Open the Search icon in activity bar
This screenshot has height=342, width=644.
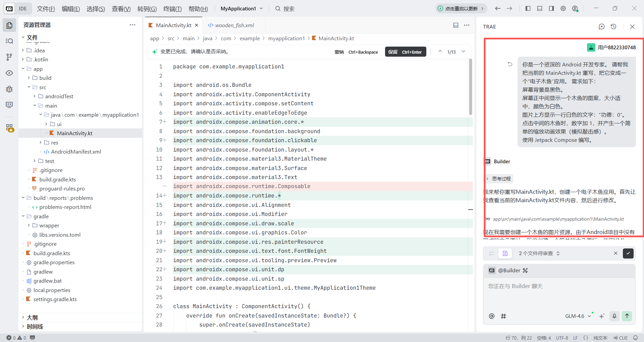pyautogui.click(x=9, y=41)
